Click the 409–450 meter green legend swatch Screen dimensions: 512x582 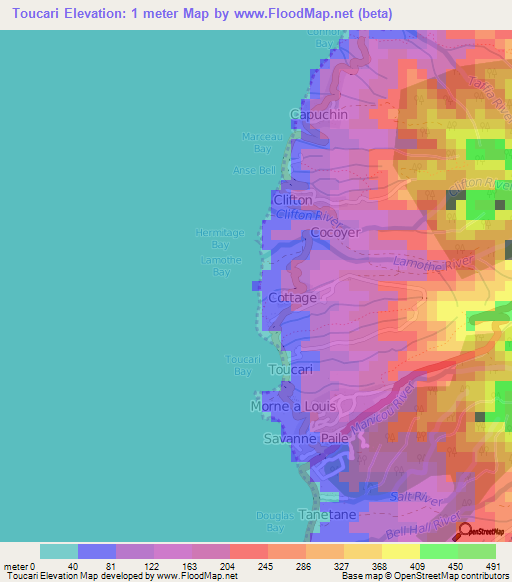click(439, 552)
